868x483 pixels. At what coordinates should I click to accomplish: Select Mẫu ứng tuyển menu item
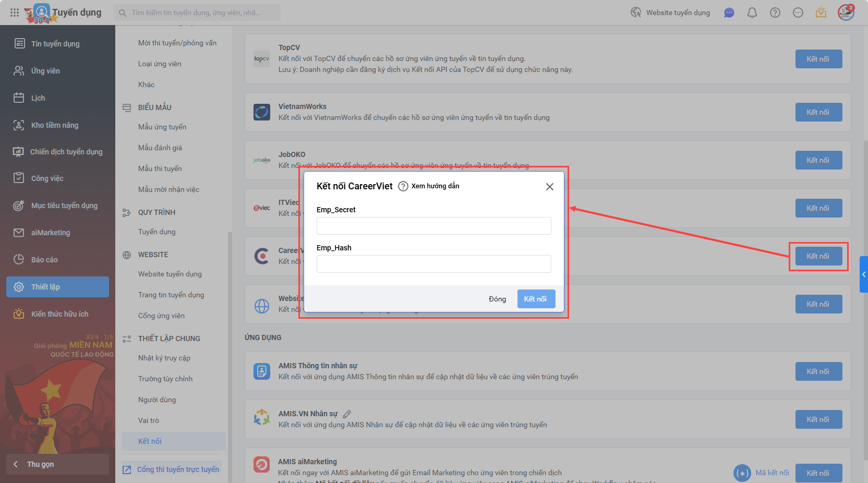[162, 127]
